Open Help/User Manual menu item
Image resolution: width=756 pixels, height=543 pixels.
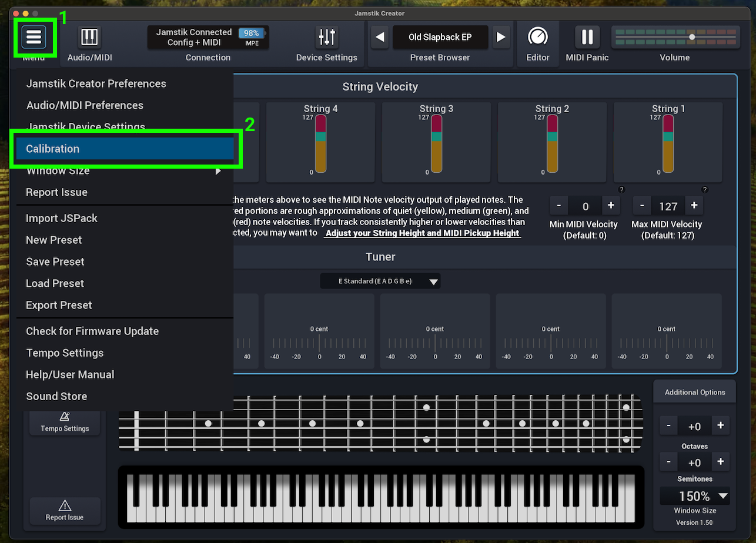click(x=125, y=374)
